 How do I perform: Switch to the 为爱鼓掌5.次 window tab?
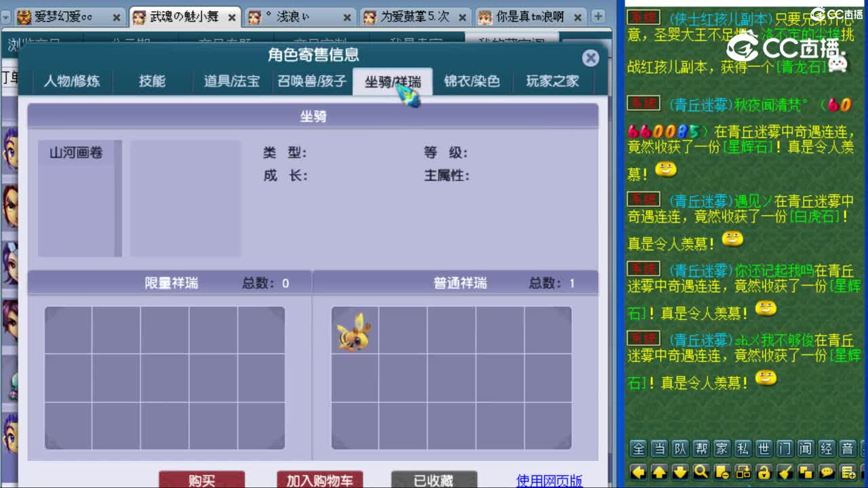[x=416, y=18]
